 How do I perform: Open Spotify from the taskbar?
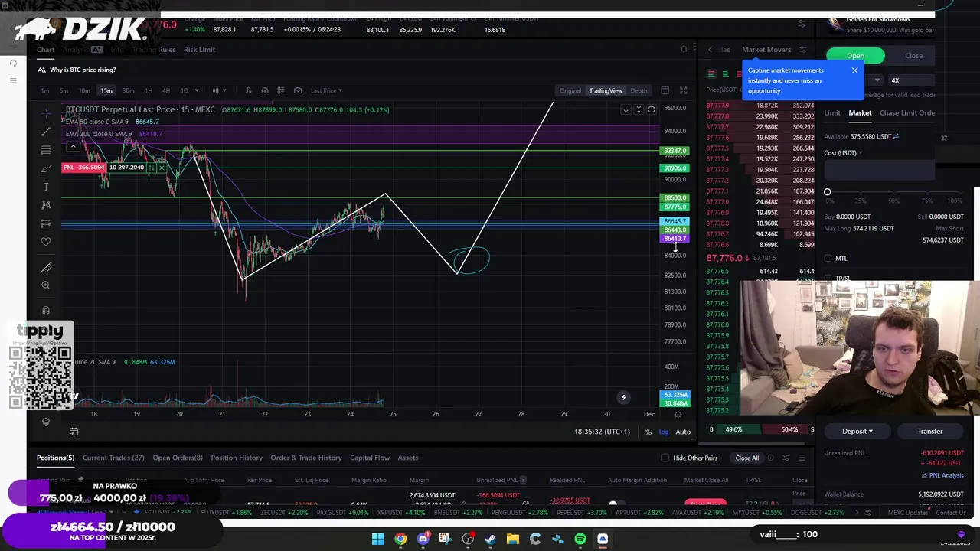click(580, 539)
